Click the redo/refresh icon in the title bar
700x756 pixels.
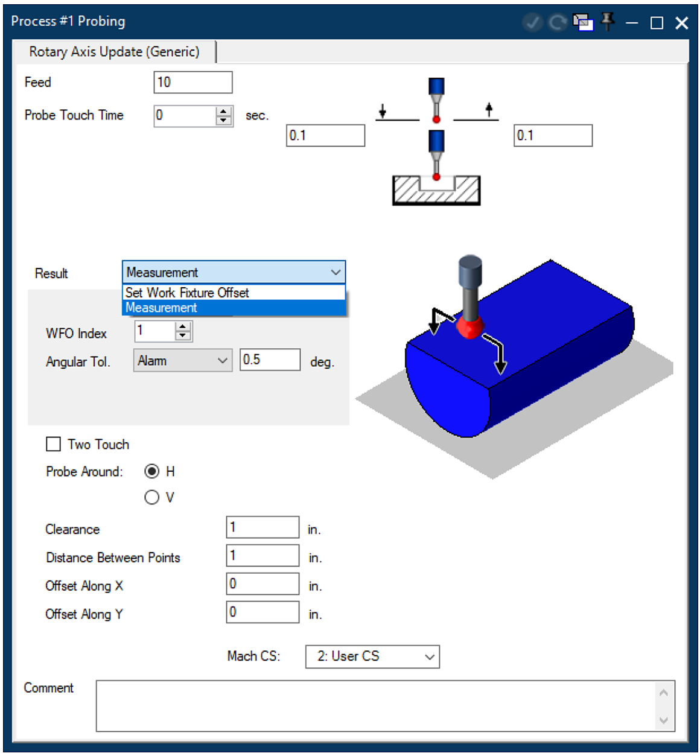(558, 23)
